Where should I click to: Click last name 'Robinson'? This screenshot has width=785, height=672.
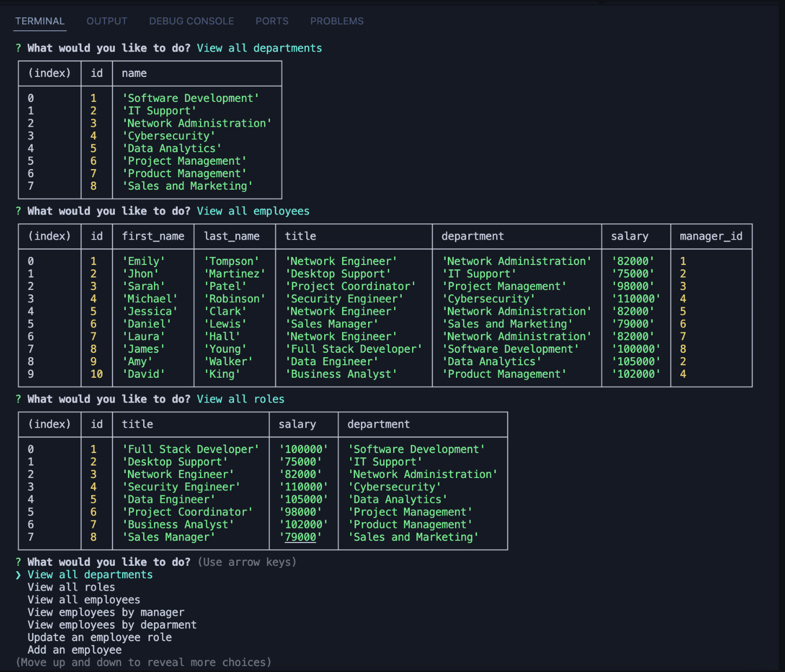(235, 299)
